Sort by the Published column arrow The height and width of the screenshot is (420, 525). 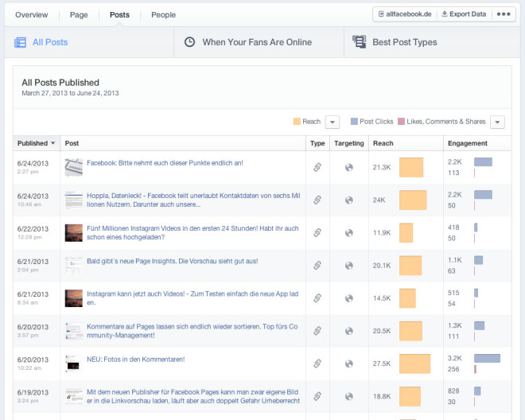53,143
